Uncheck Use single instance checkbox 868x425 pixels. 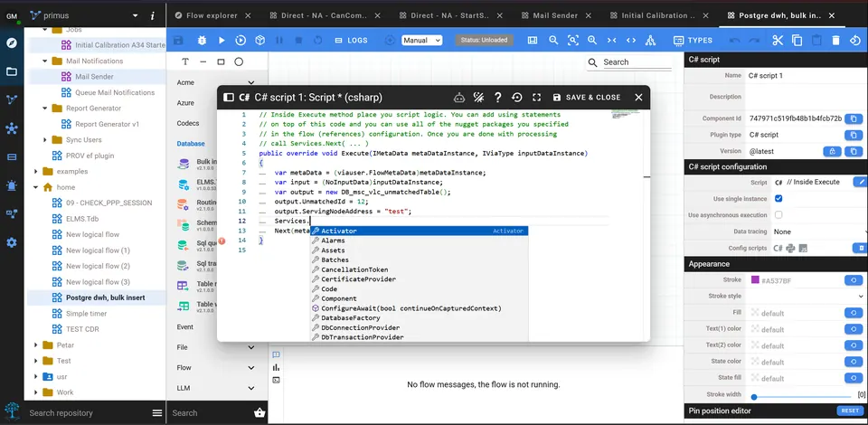(778, 199)
